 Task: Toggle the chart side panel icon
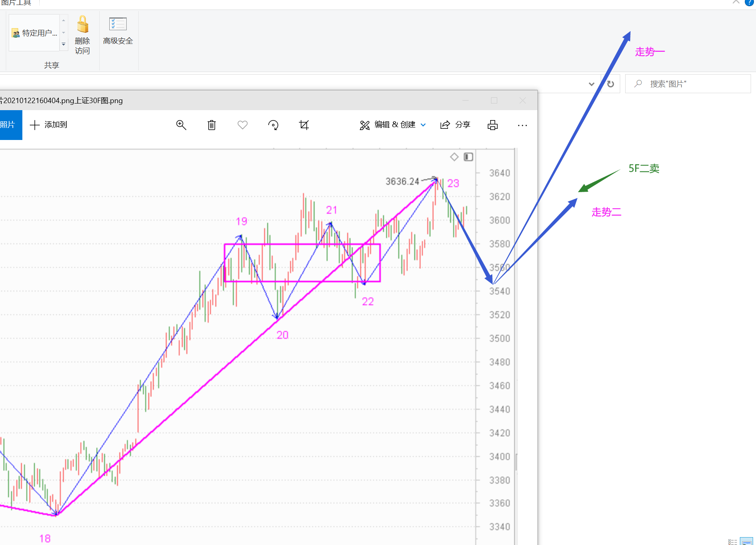(x=468, y=157)
